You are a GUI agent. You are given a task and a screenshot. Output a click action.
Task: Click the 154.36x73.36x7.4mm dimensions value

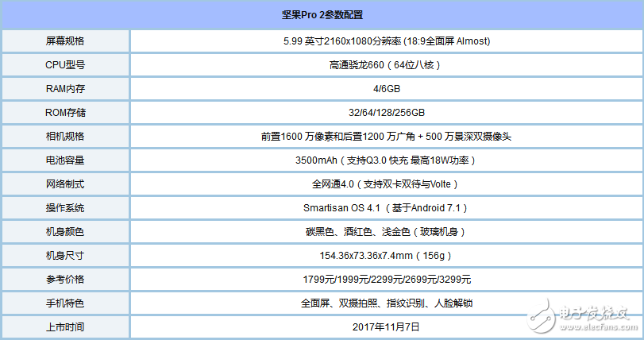[385, 255]
